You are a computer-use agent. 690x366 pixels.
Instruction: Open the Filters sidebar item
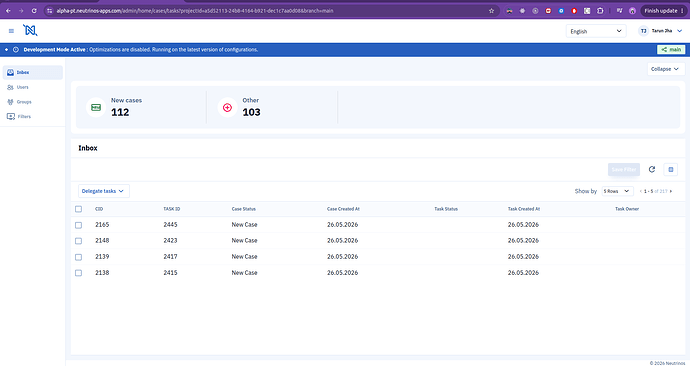pos(33,117)
